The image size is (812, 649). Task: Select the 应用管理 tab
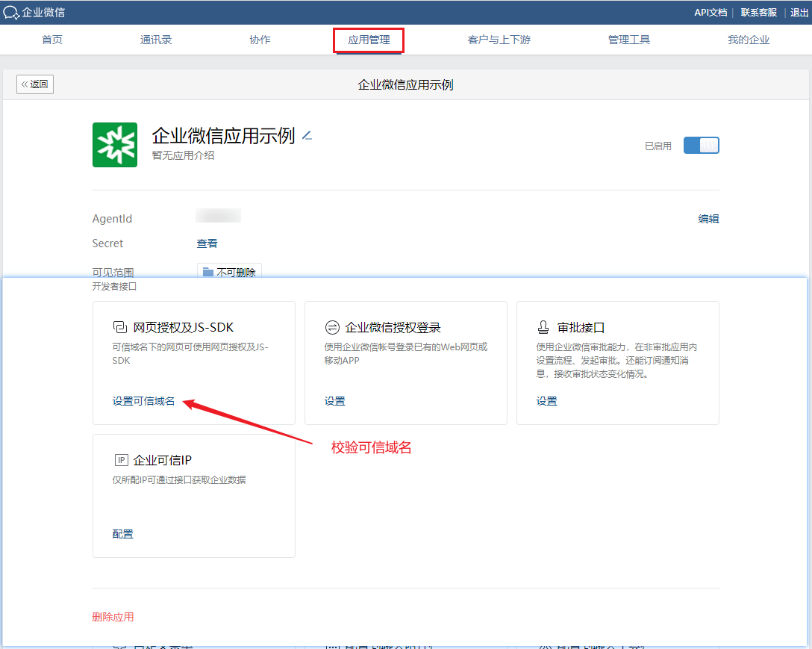(369, 40)
